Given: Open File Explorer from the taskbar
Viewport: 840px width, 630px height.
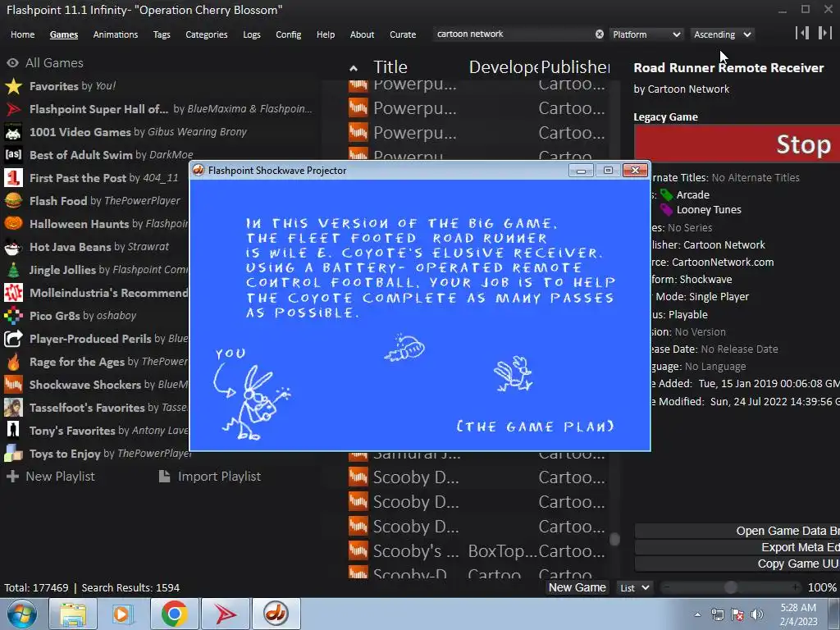Looking at the screenshot, I should [73, 614].
